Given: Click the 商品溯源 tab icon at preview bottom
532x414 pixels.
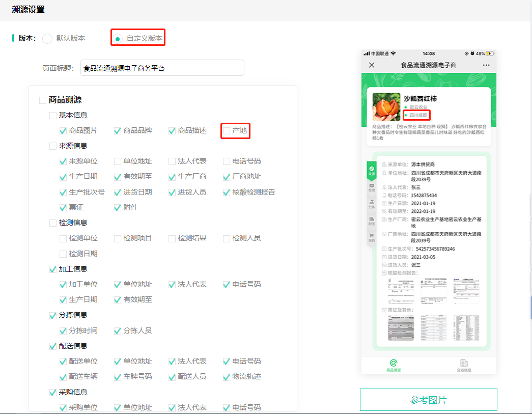Looking at the screenshot, I should point(393,363).
